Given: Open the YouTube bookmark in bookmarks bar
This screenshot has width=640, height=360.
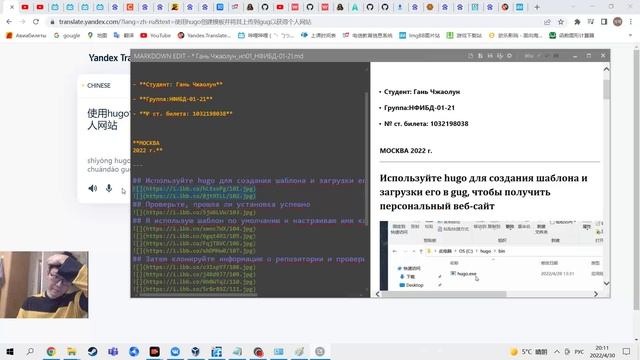Looking at the screenshot, I should tap(156, 36).
